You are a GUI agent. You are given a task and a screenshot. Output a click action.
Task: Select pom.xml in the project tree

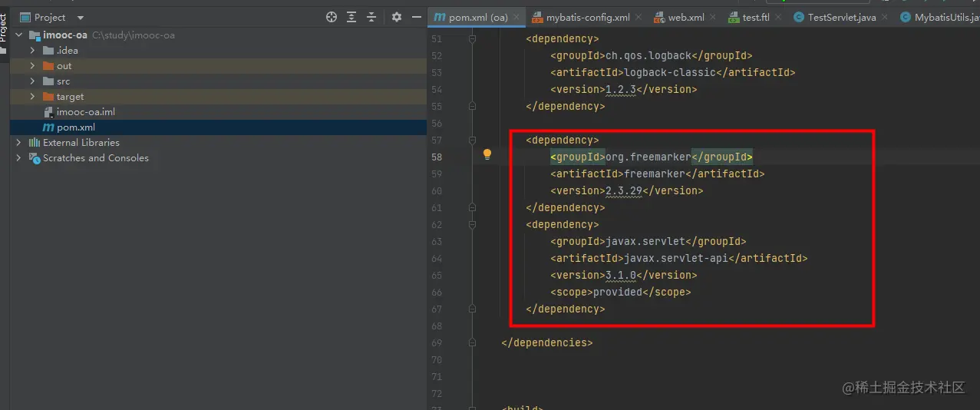point(218,127)
